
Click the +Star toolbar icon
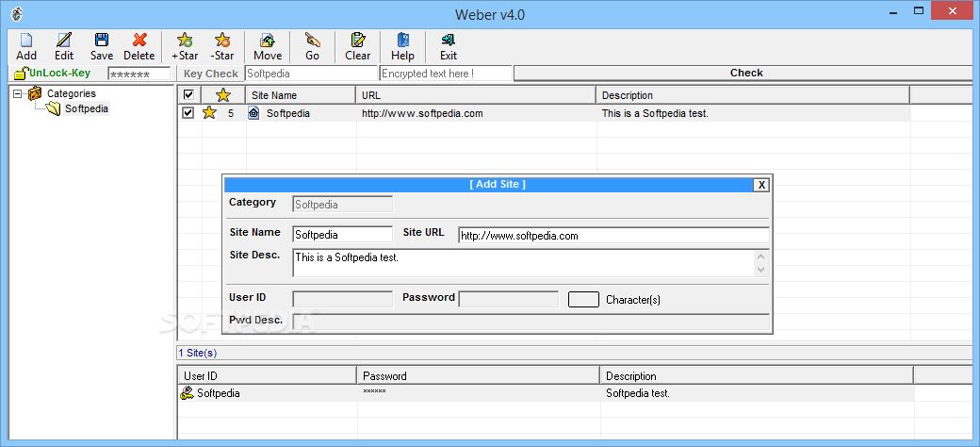pos(185,41)
